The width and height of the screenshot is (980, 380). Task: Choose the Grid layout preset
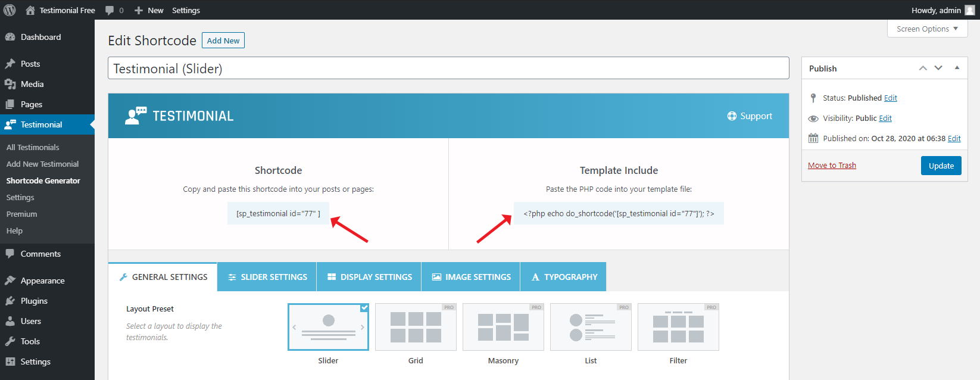(x=416, y=327)
